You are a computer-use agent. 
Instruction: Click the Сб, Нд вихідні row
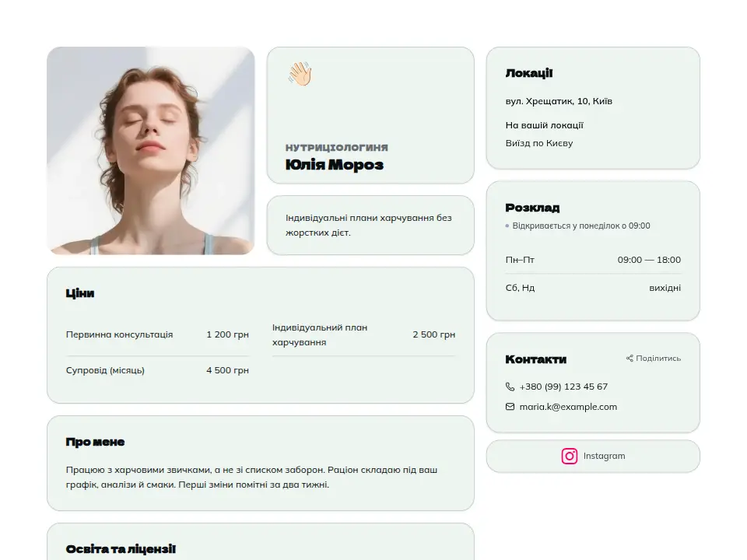[593, 288]
